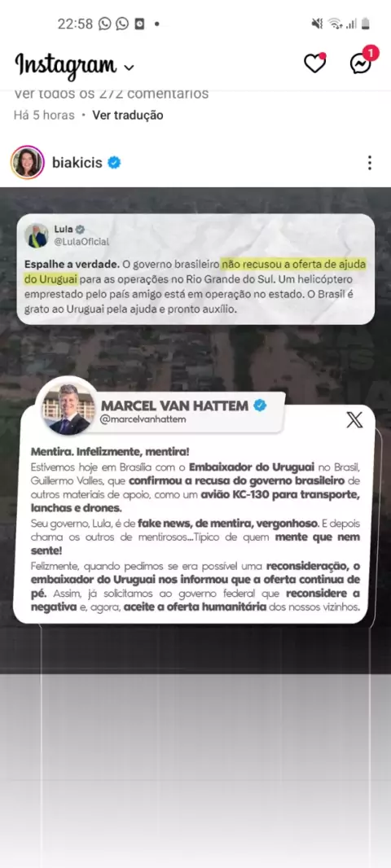
Task: Tap the Marcel Van Hattem verified badge
Action: (x=260, y=406)
